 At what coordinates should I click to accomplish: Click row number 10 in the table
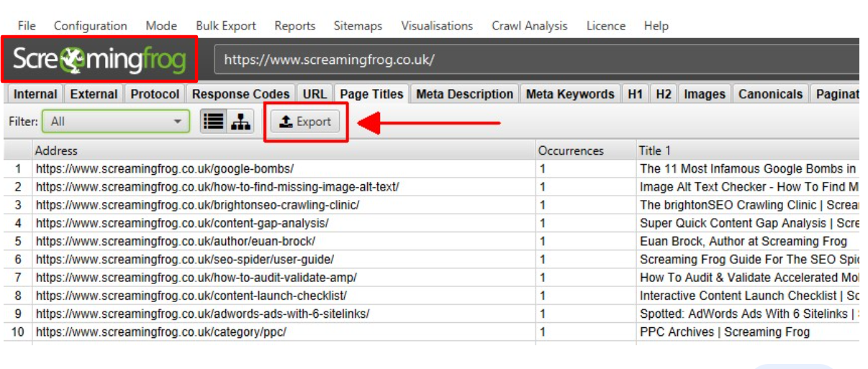[x=18, y=332]
